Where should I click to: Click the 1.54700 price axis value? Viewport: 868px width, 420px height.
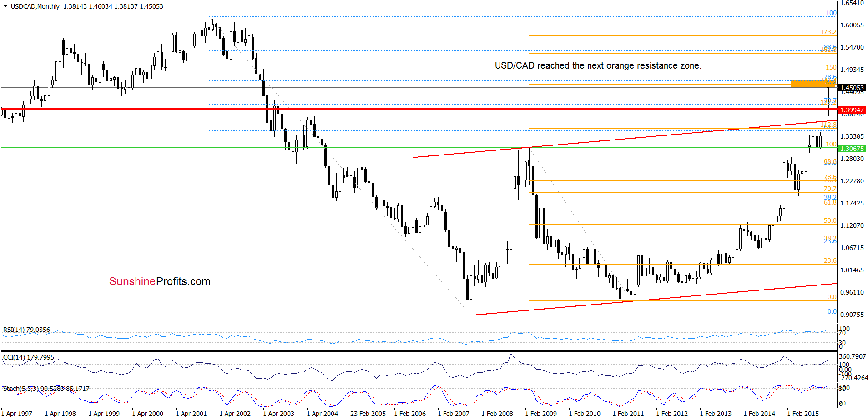point(852,47)
